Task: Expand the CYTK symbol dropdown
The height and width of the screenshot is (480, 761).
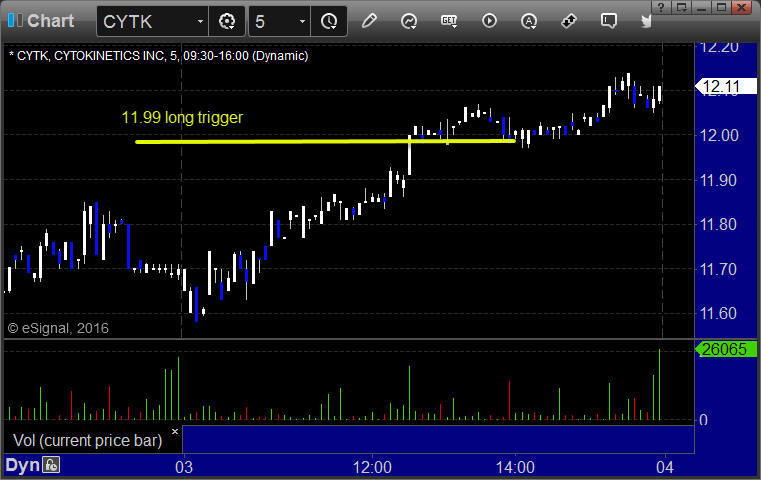Action: tap(200, 21)
